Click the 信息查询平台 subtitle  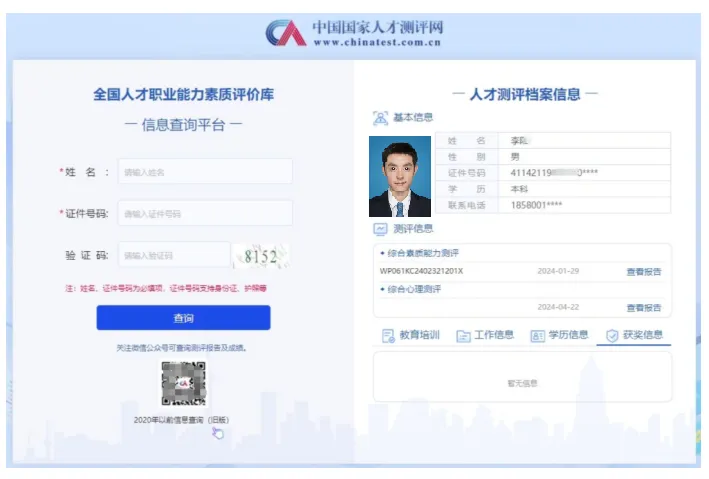(183, 124)
